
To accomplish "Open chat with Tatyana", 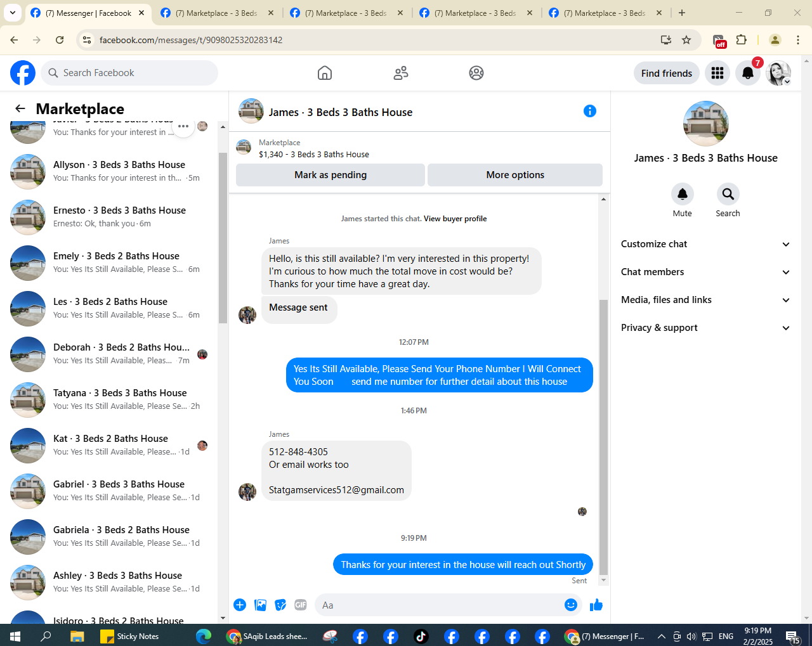I will coord(109,400).
